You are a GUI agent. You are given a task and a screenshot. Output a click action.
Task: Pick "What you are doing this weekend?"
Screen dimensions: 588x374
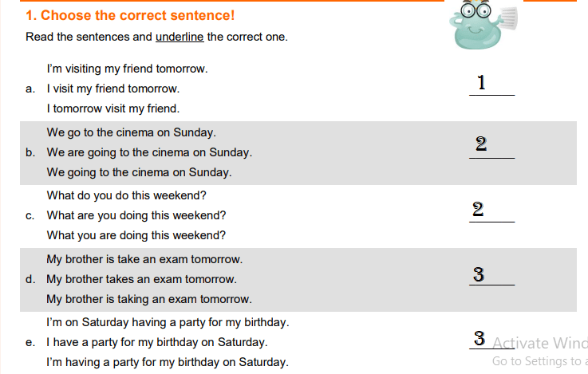(136, 235)
